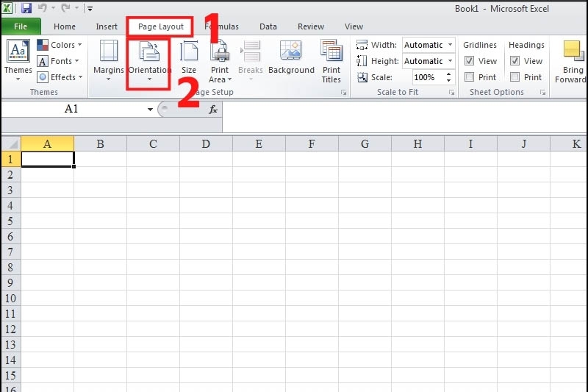Open the Themes gallery button
588x392 pixels.
18,60
